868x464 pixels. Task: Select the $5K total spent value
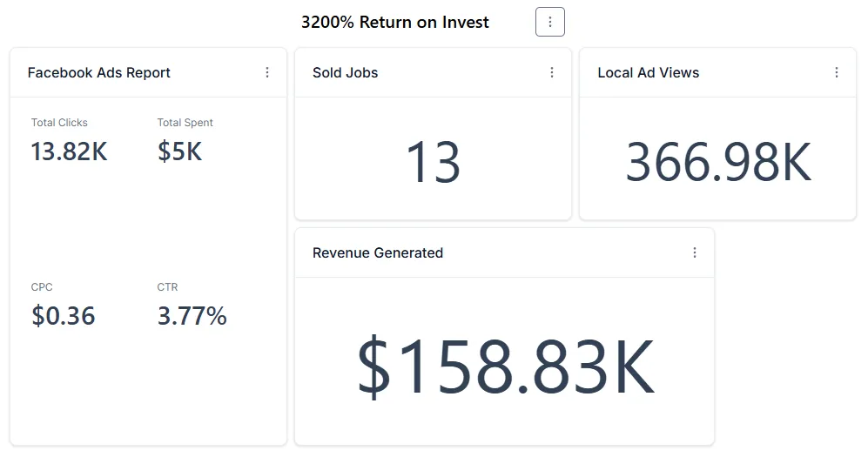click(x=179, y=151)
